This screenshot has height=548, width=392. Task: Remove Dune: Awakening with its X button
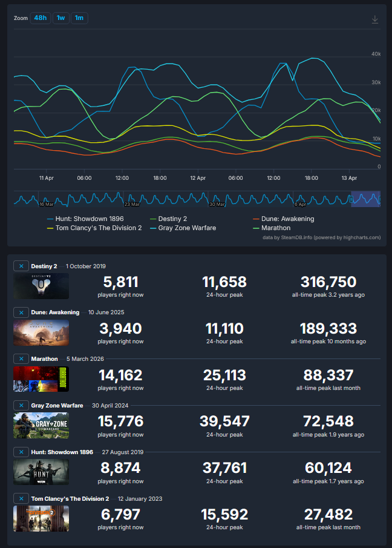[21, 312]
